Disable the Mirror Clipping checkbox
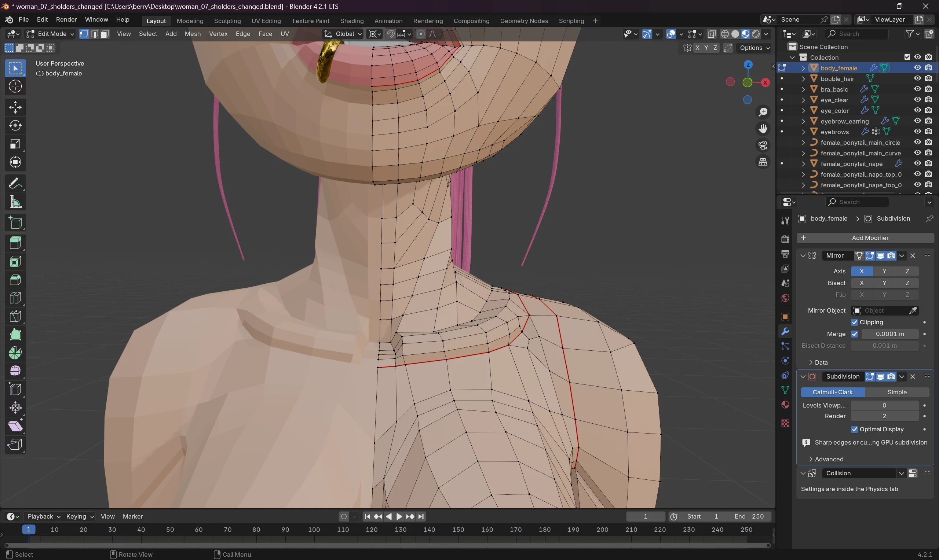This screenshot has width=939, height=560. click(854, 322)
